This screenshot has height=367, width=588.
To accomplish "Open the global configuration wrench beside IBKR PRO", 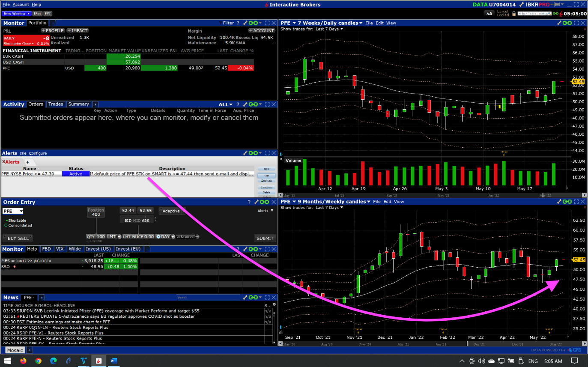I will tap(521, 5).
